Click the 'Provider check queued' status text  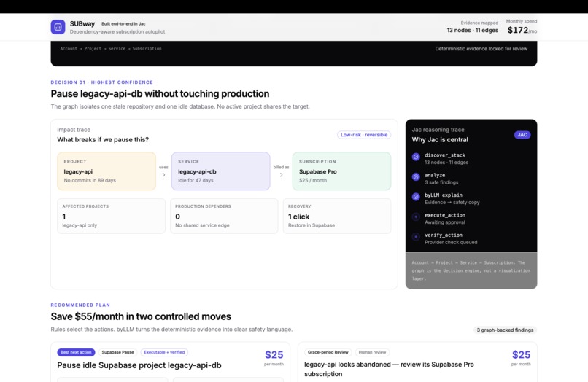click(451, 243)
